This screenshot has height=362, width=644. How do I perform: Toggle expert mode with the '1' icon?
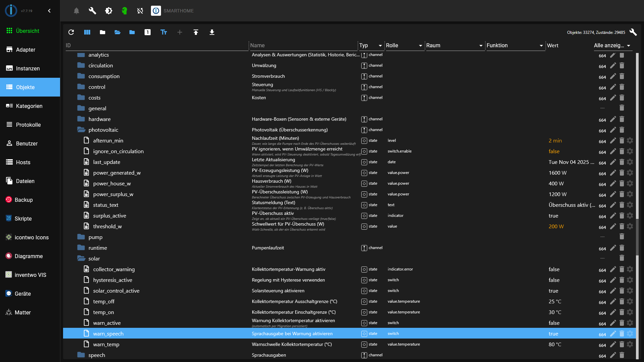(x=148, y=32)
